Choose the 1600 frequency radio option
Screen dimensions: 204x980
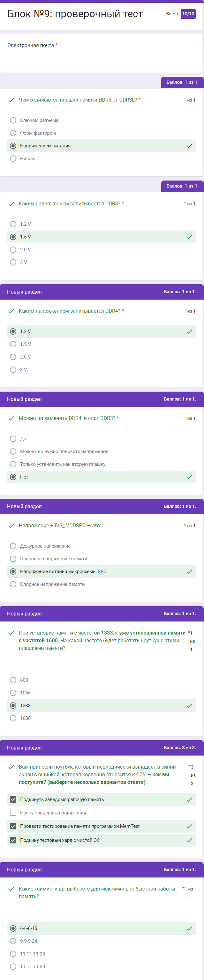(x=13, y=718)
